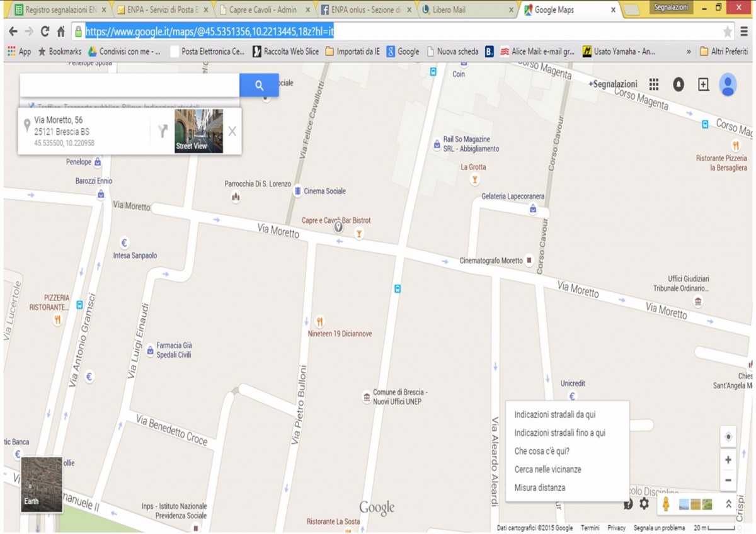
Task: Click the Nineteen 19 Diciannove restaurant marker
Action: tap(319, 321)
